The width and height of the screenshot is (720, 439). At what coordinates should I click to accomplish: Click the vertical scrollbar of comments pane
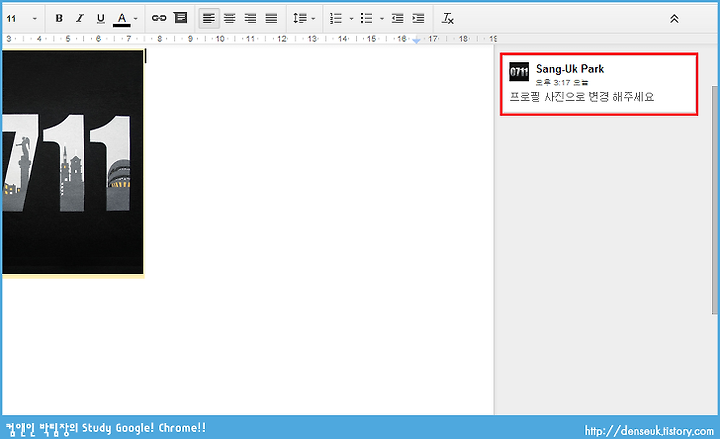tap(714, 200)
